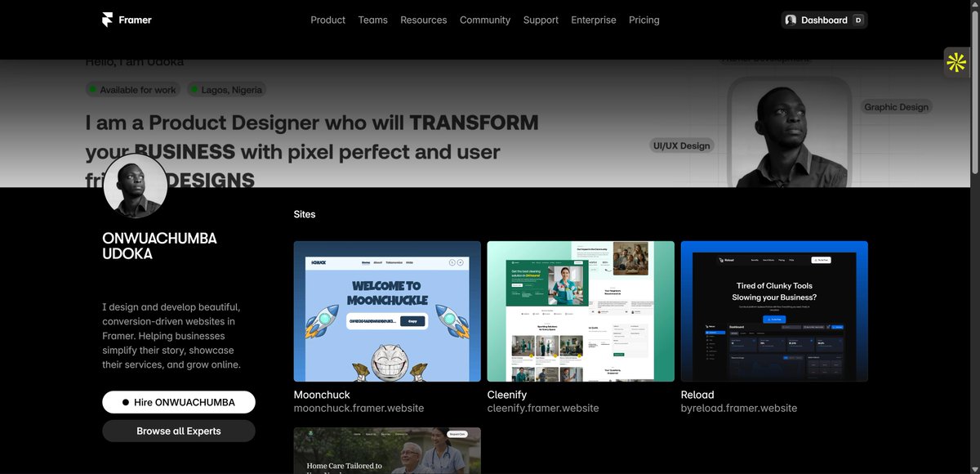Open the Product dropdown menu
The image size is (980, 474).
pyautogui.click(x=327, y=20)
